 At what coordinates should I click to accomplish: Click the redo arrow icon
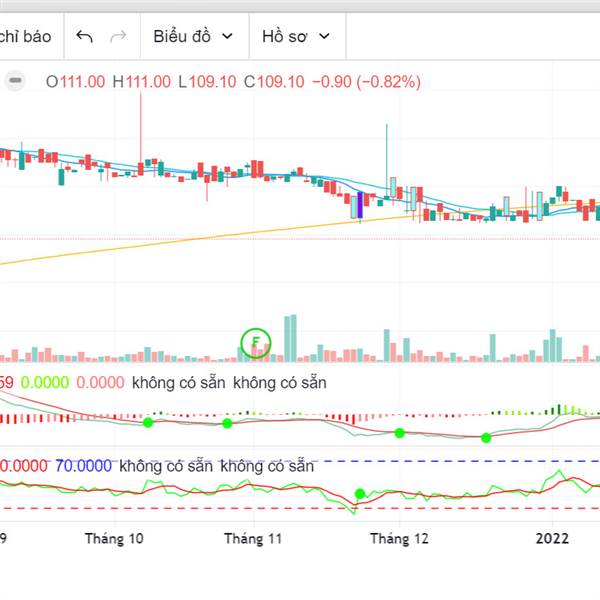[118, 37]
